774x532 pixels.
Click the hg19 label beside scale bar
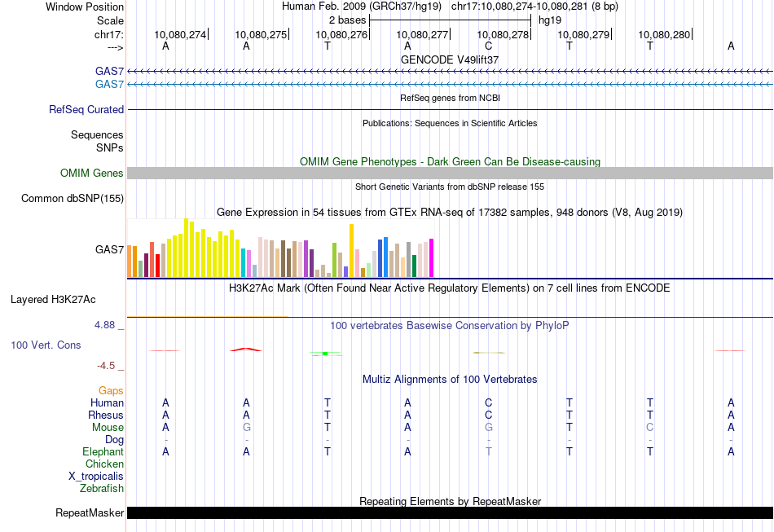coord(550,20)
